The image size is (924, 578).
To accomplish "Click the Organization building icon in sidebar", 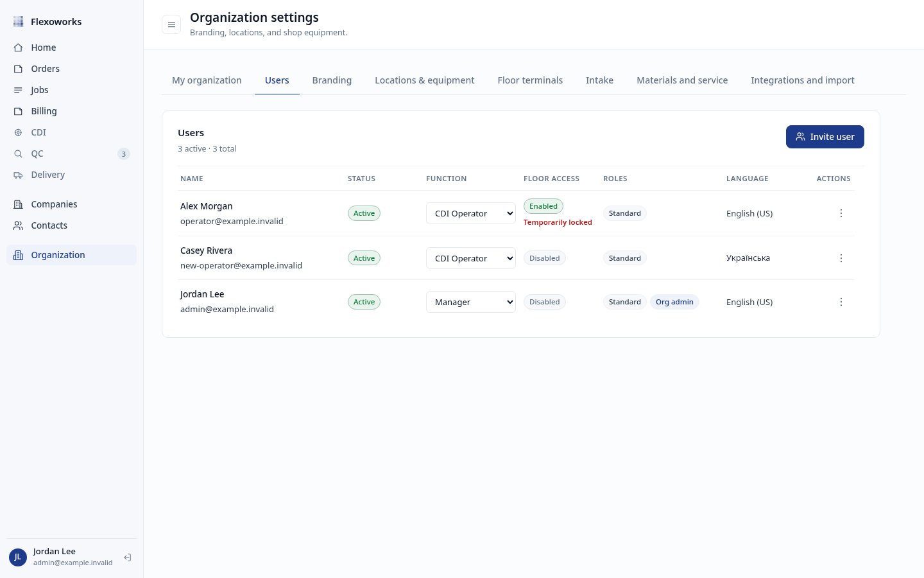I will pos(18,255).
